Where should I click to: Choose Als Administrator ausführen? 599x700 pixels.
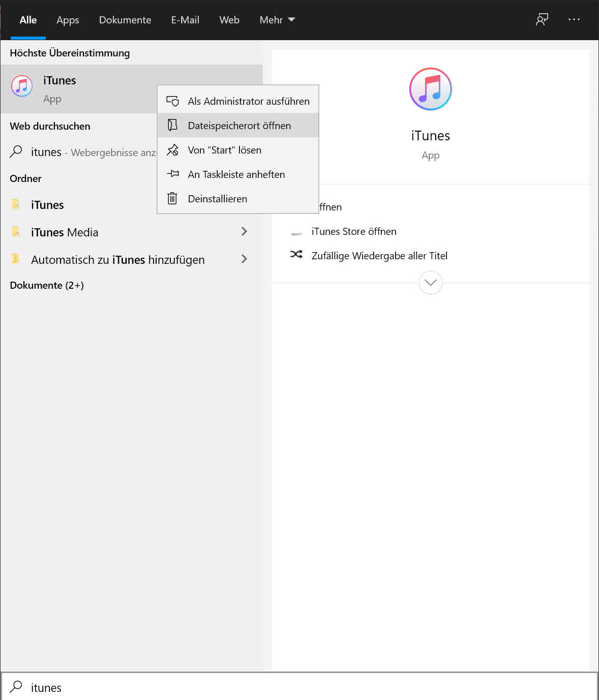click(x=238, y=101)
